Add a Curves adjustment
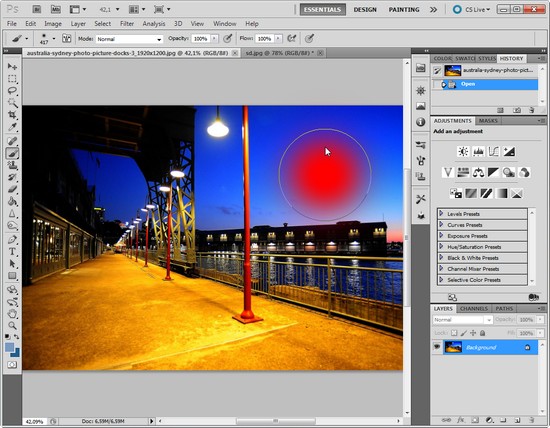This screenshot has height=428, width=550. coord(494,152)
